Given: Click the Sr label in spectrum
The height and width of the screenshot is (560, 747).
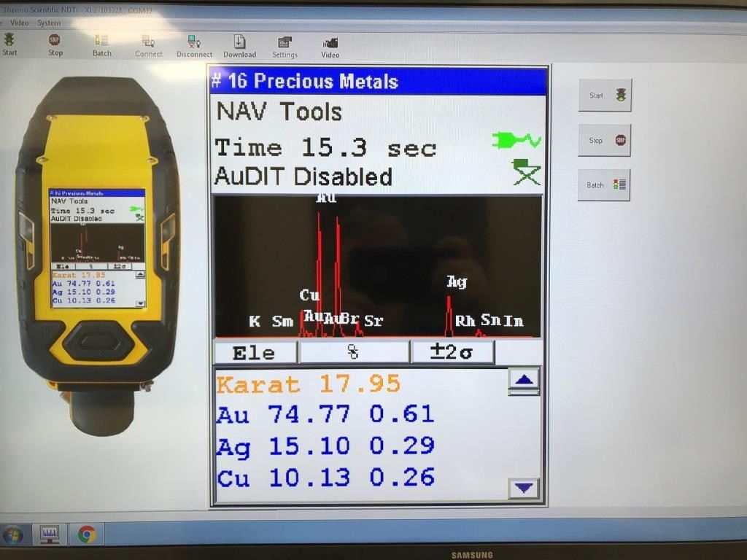Looking at the screenshot, I should 373,321.
